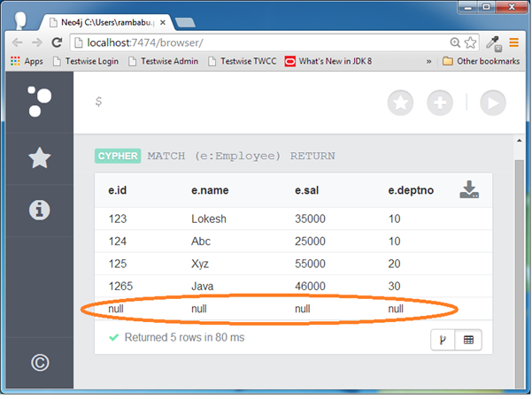Switch to graph view of results
The image size is (532, 399).
pos(443,340)
